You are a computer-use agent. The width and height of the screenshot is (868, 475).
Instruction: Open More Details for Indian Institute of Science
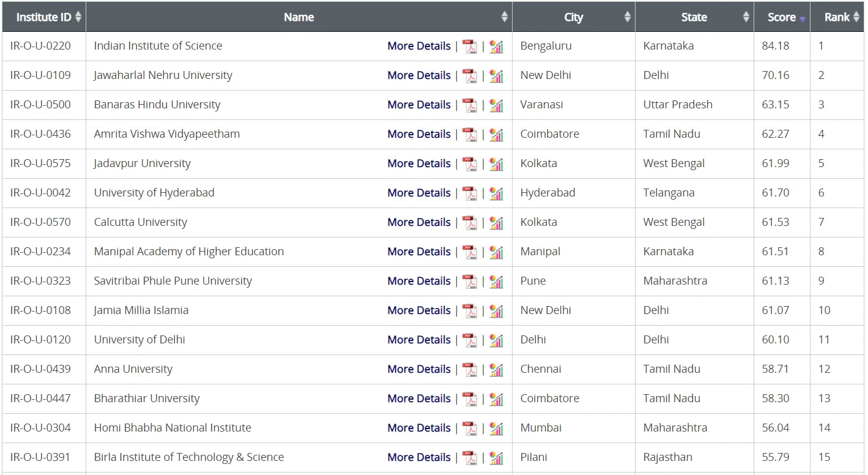coord(419,46)
